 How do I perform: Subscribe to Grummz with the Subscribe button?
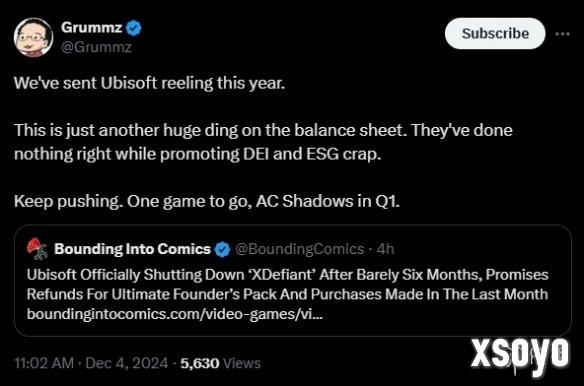click(x=495, y=34)
